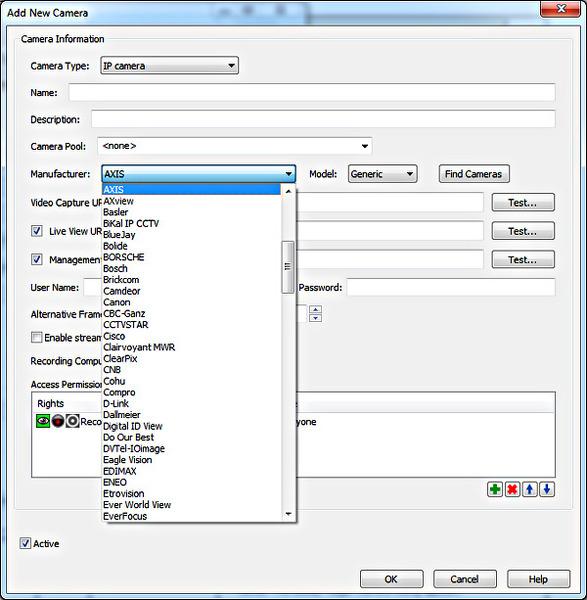Select BlueJay from the list

(x=191, y=235)
